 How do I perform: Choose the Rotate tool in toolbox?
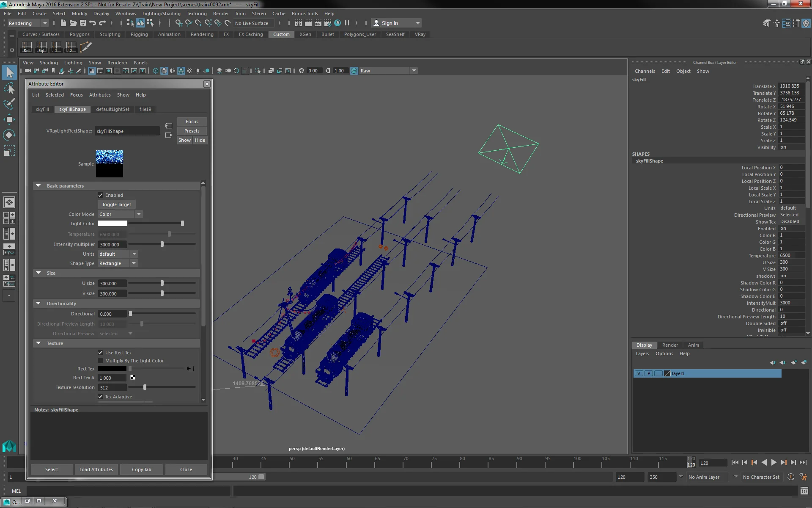coord(9,135)
